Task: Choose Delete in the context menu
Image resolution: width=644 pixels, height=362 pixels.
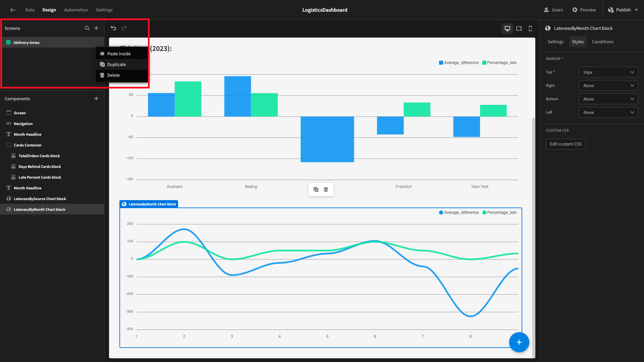Action: (122, 75)
